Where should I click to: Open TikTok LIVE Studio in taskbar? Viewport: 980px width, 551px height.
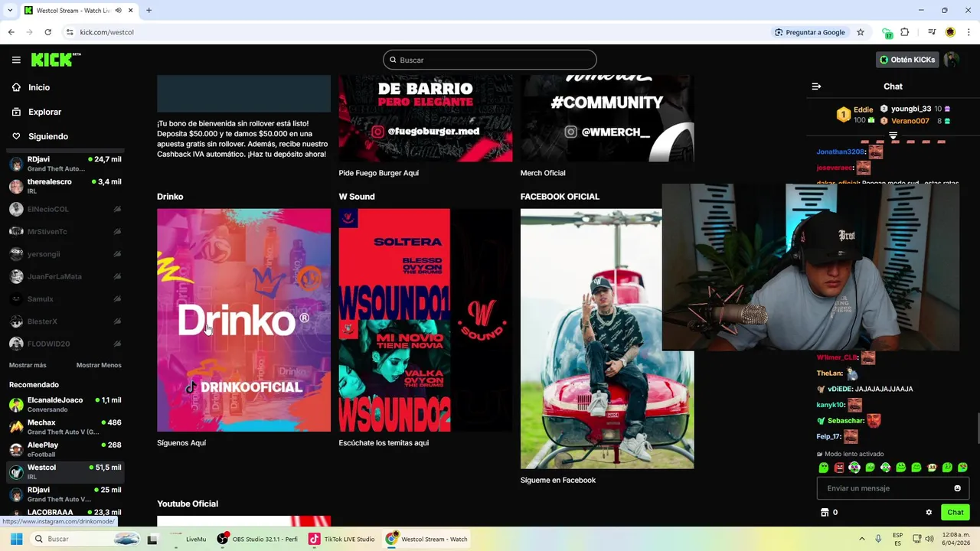[x=341, y=539]
